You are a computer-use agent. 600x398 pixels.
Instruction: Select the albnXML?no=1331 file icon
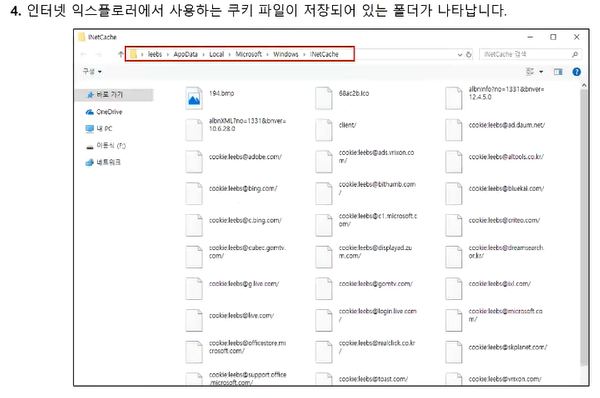pos(194,130)
